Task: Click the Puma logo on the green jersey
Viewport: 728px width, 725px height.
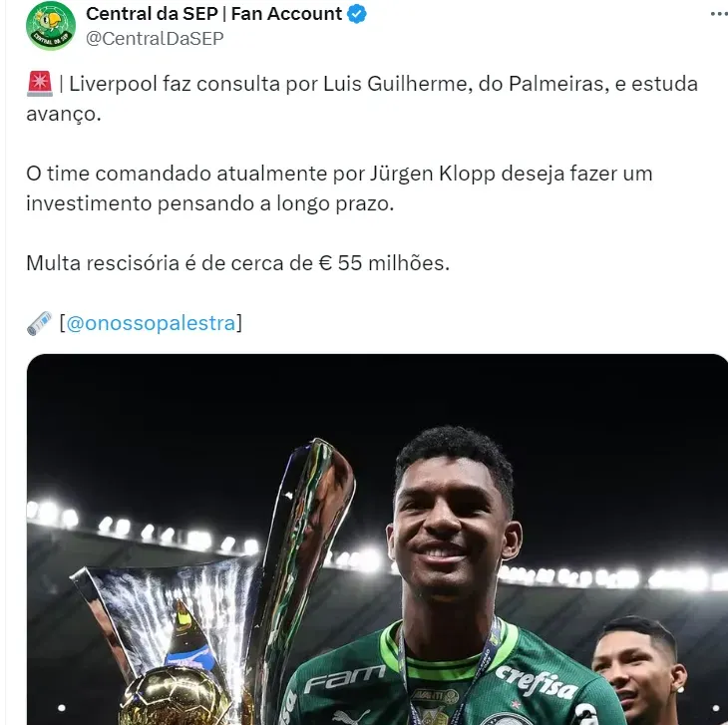Action: pos(351,714)
